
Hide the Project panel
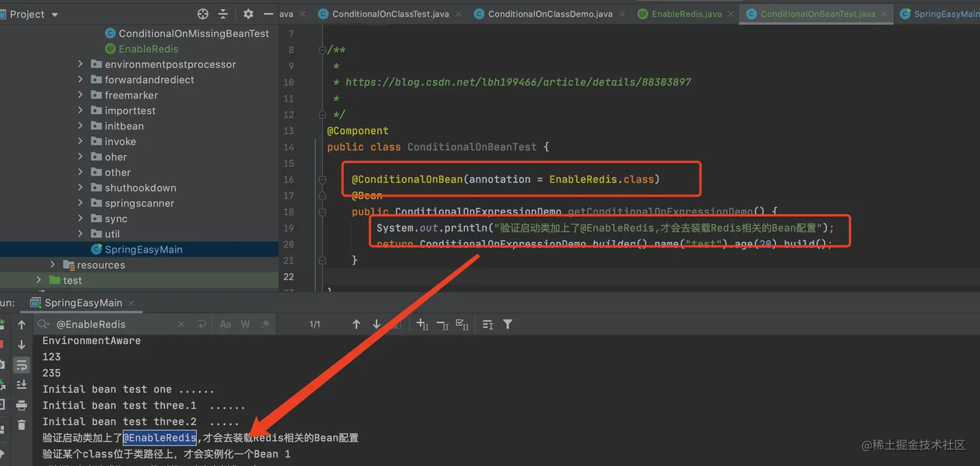coord(268,14)
